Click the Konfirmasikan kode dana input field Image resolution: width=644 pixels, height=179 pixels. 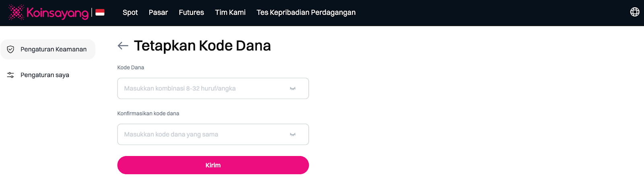pos(201,135)
